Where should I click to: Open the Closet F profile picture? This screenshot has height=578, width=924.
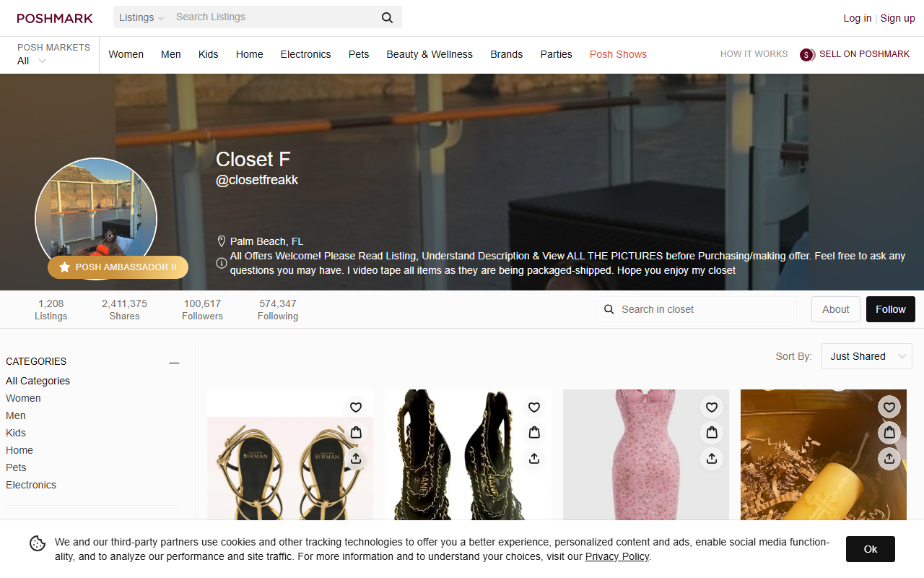(x=96, y=219)
